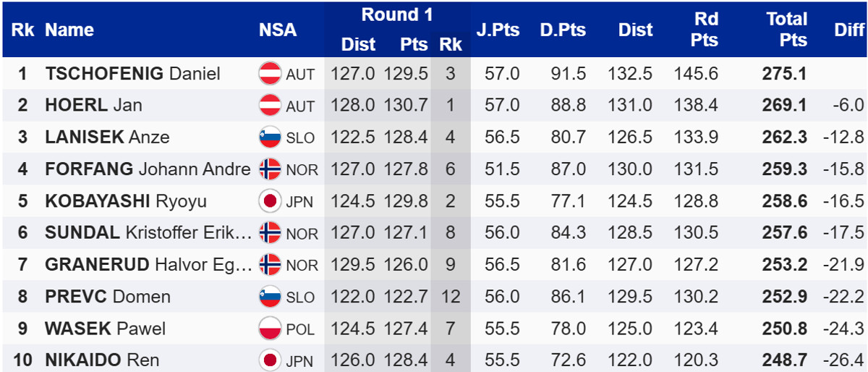Click Norway flag icon in Forfang row
This screenshot has width=868, height=372.
point(270,169)
